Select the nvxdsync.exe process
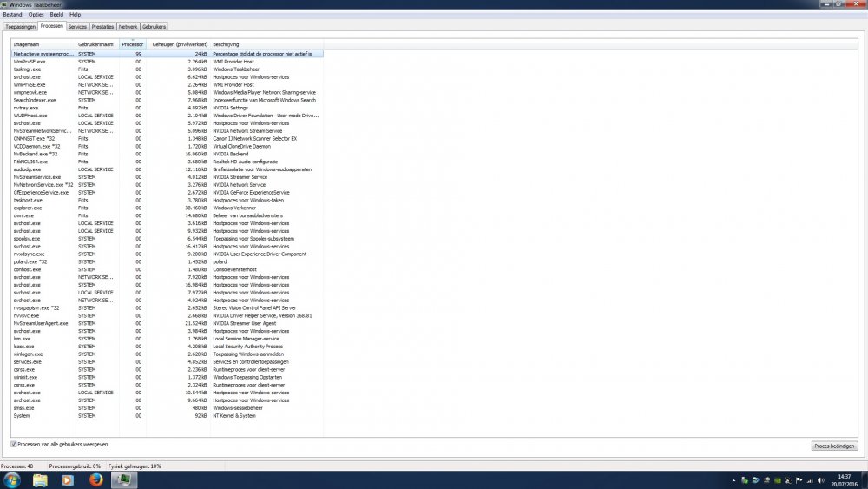868x489 pixels. 168,254
